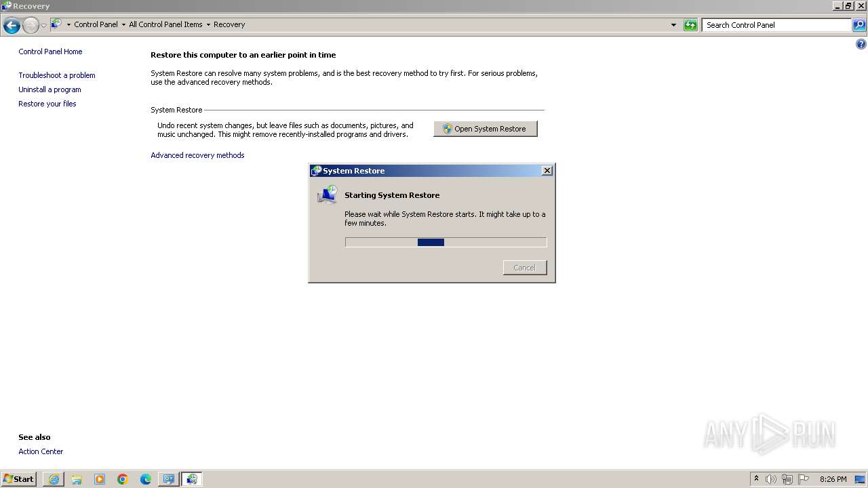Open Uninstall a program link

tap(50, 89)
